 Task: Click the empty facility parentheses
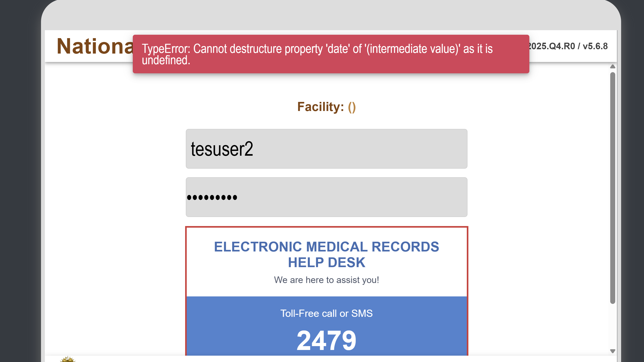click(x=352, y=107)
